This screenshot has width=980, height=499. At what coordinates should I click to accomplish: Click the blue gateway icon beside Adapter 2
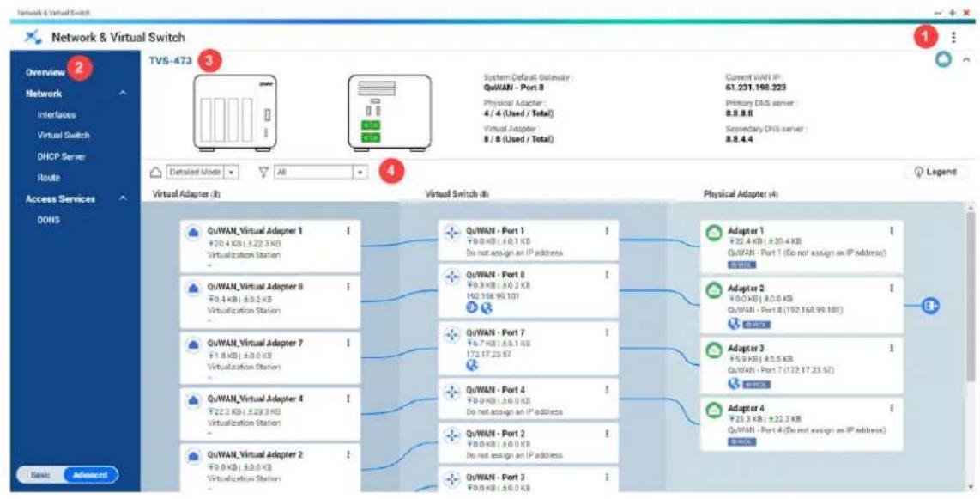[x=932, y=306]
